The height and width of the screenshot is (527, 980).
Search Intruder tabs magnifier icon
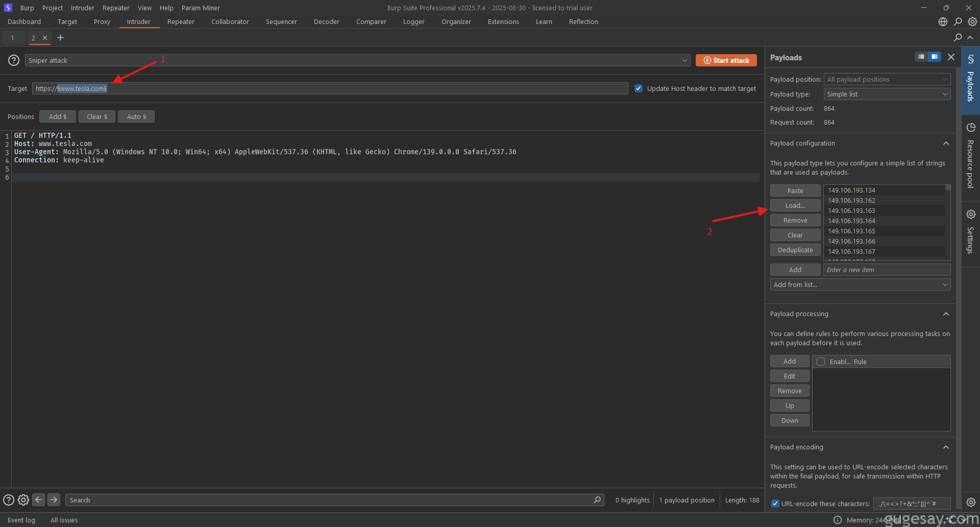958,38
